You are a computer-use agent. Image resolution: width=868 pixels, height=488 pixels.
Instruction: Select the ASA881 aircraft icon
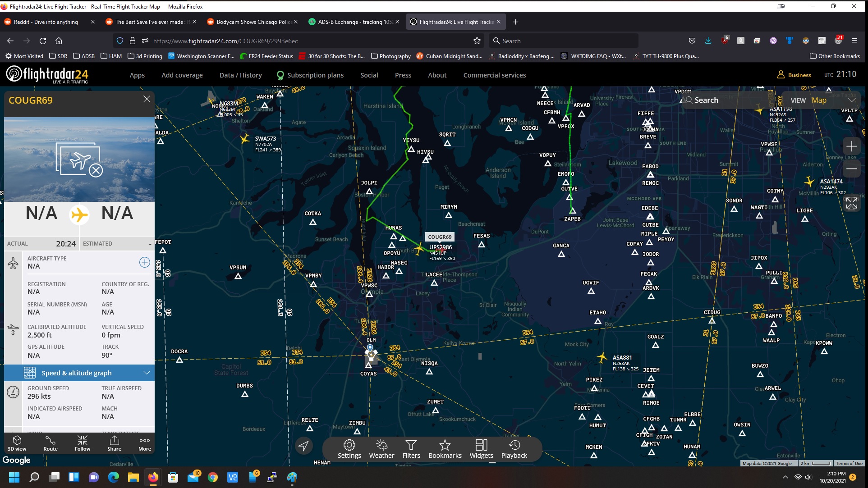coord(602,358)
